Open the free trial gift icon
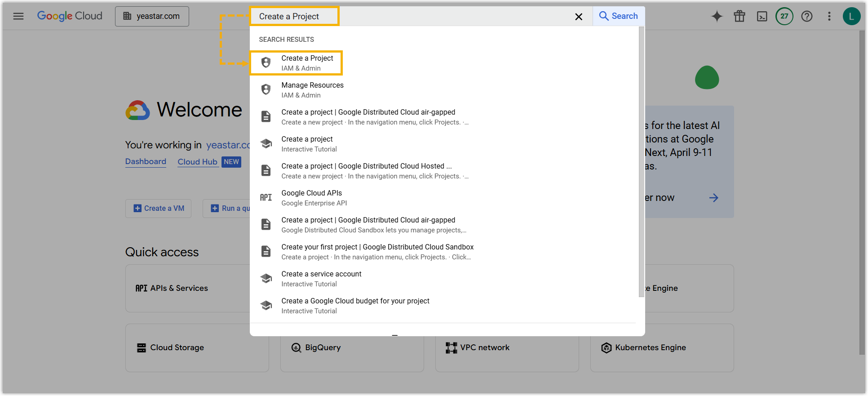This screenshot has height=396, width=868. point(740,17)
